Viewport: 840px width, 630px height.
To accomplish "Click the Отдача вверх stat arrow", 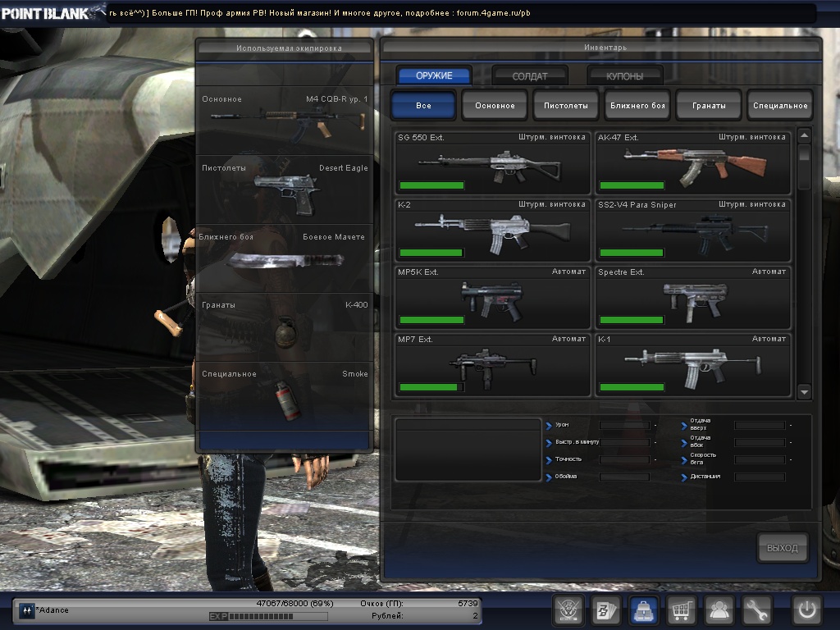I will coord(684,426).
